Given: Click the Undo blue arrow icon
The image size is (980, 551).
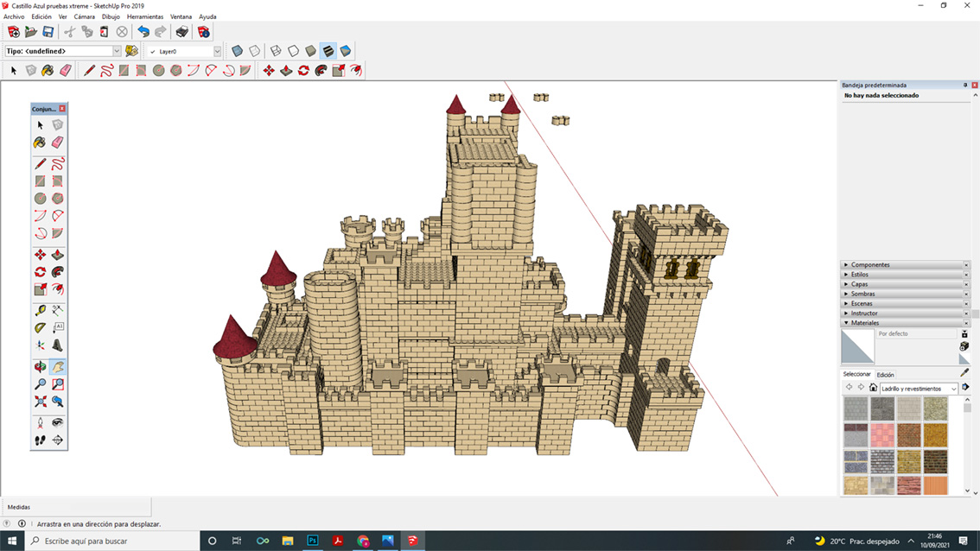Looking at the screenshot, I should click(x=143, y=32).
